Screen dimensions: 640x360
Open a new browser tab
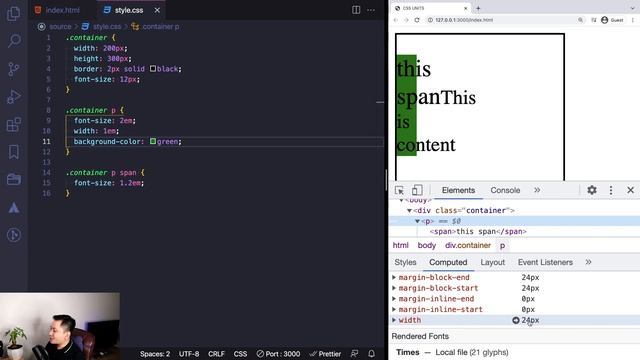[478, 8]
